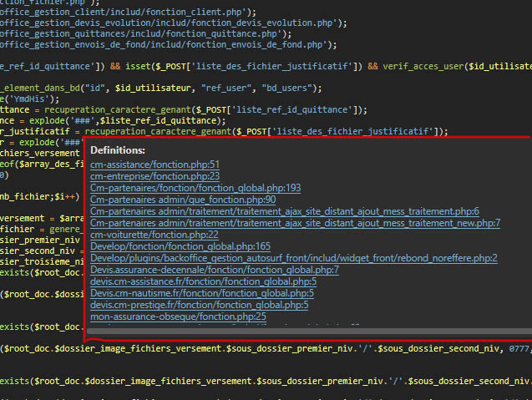Open mon-assurance-obseque/fonction.php:25 link
This screenshot has height=400, width=532.
178,316
